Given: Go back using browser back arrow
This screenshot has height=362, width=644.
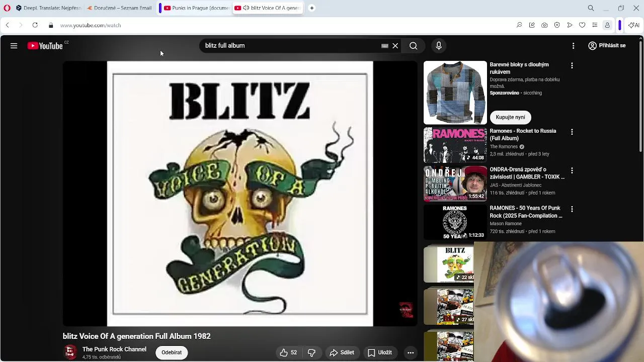Looking at the screenshot, I should [x=7, y=25].
